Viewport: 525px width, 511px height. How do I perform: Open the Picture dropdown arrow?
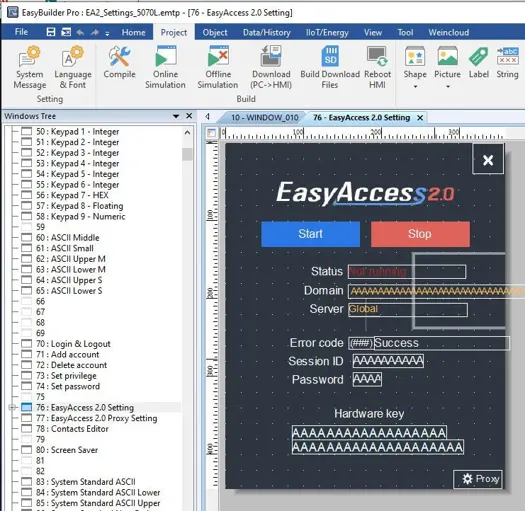[x=448, y=86]
